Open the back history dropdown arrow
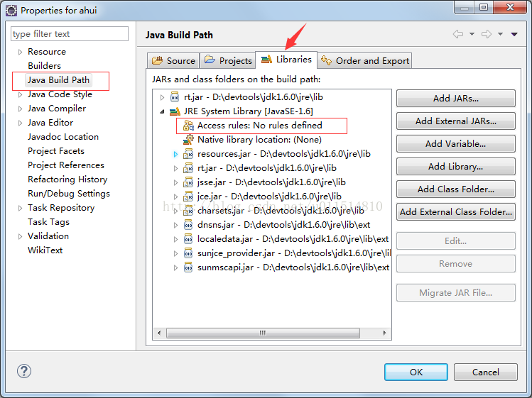Viewport: 532px width, 398px height. coord(472,34)
